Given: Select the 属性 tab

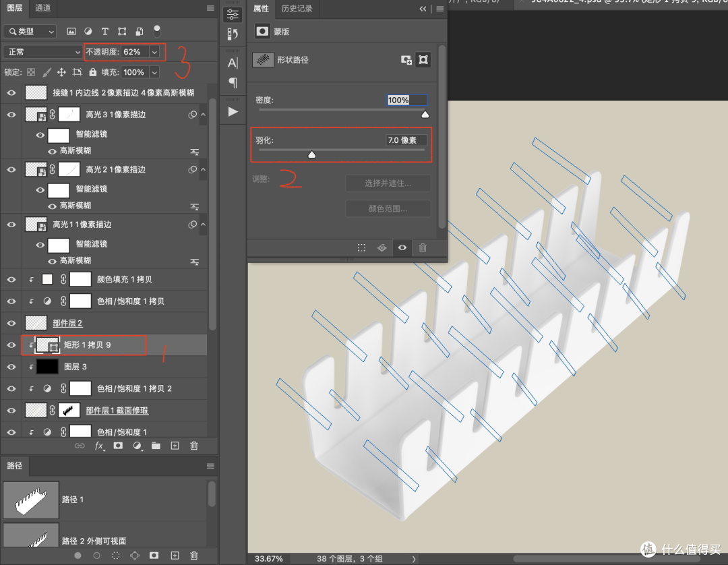Looking at the screenshot, I should coord(261,8).
